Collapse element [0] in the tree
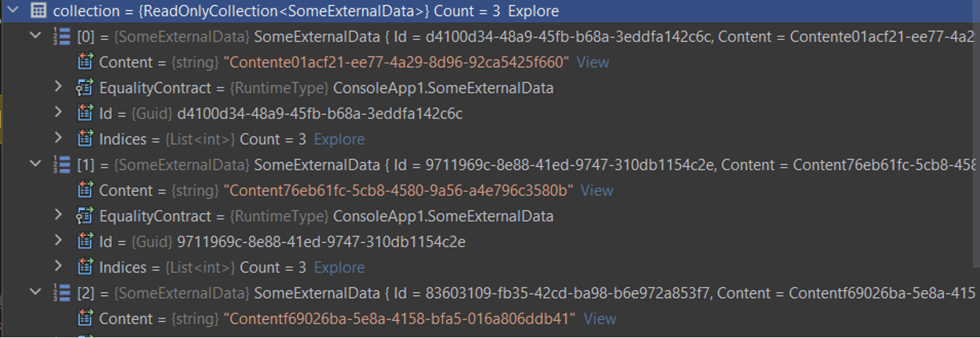Screen dimensions: 980x338 point(37,37)
